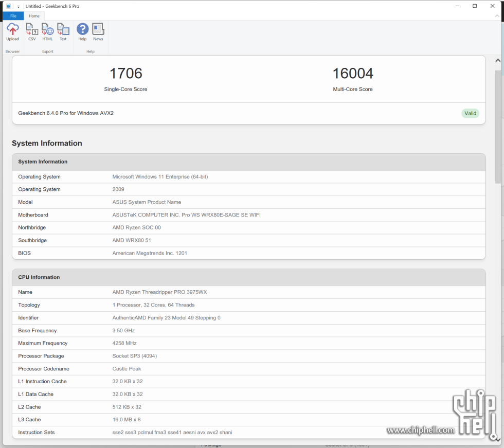The height and width of the screenshot is (448, 504).
Task: Click the 'L1 Data Cache' label
Action: (x=35, y=395)
